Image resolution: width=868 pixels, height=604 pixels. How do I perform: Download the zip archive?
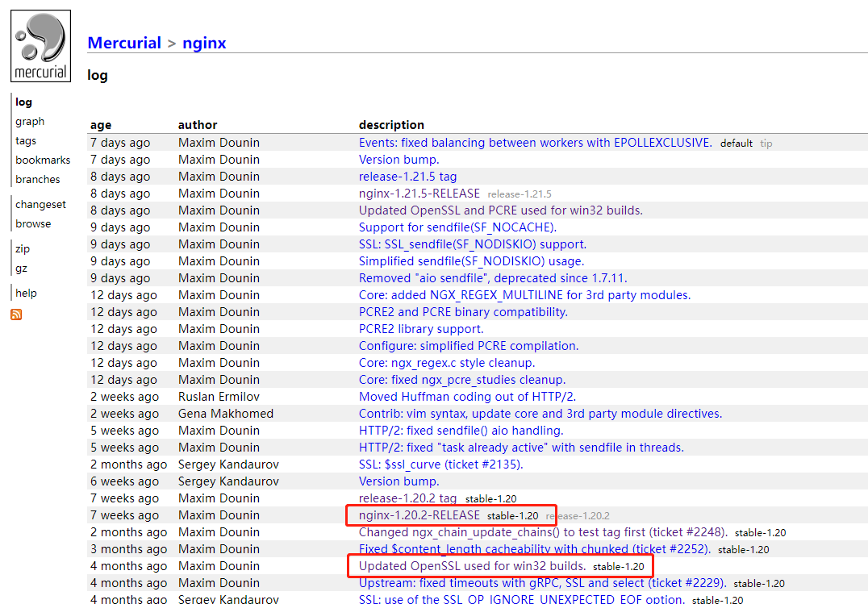(x=22, y=248)
